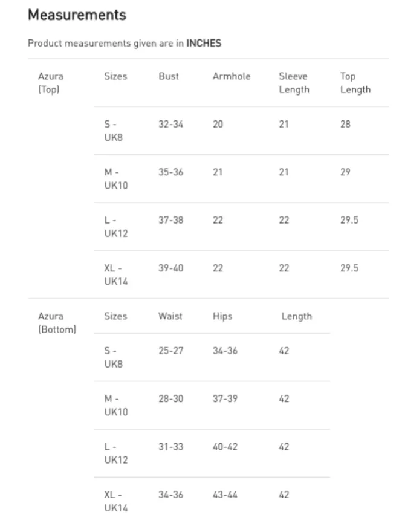Click the Armhole column header
The width and height of the screenshot is (399, 532).
click(x=232, y=76)
